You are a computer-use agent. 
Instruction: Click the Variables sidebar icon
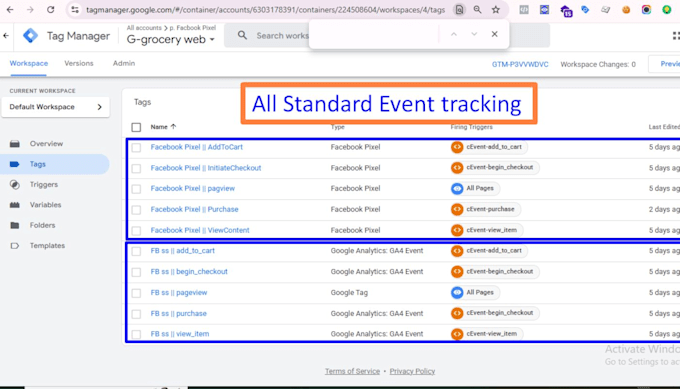point(15,205)
